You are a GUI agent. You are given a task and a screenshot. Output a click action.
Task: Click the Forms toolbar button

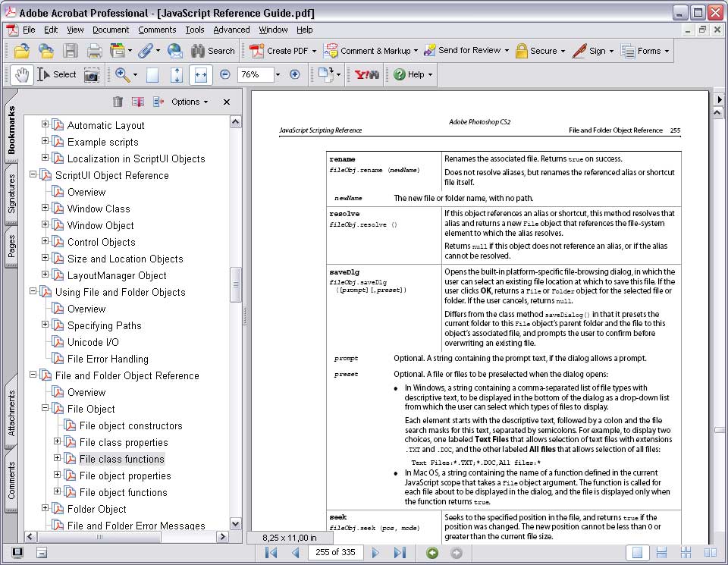click(645, 51)
